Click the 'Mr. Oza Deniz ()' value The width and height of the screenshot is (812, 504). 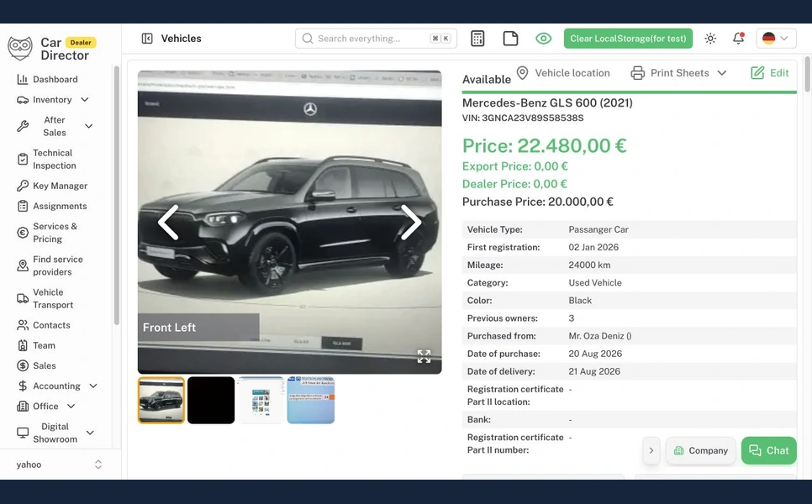click(x=600, y=336)
